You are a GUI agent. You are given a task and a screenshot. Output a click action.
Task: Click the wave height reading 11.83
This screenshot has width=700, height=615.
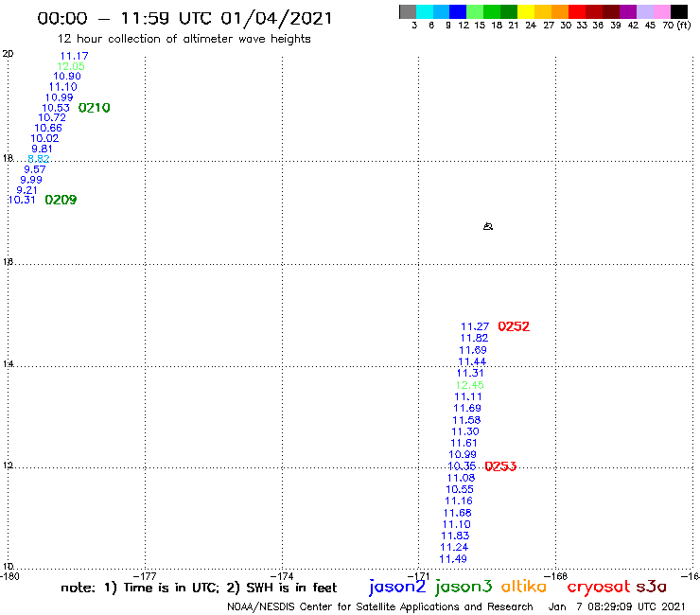coord(455,536)
